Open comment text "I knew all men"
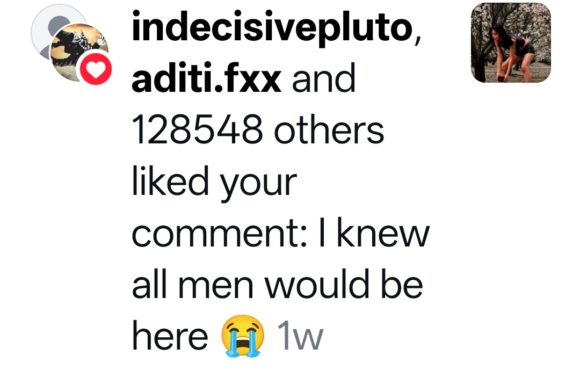The width and height of the screenshot is (580, 392). click(x=280, y=259)
